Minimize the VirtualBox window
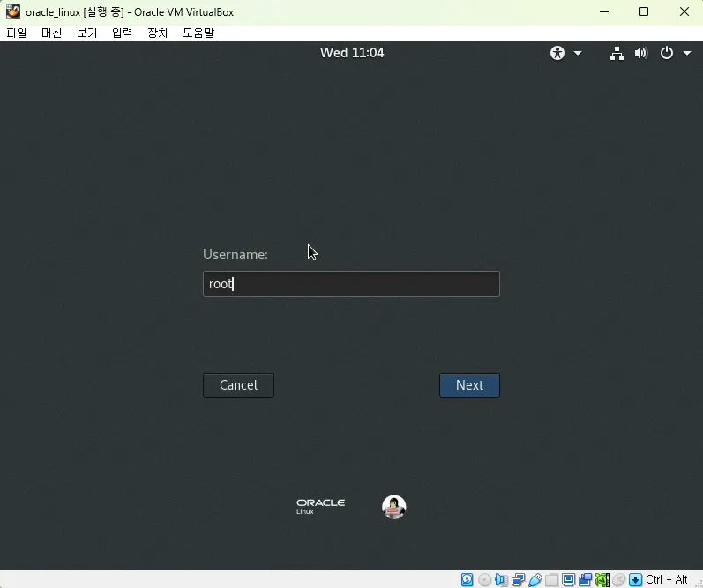703x588 pixels. [604, 12]
